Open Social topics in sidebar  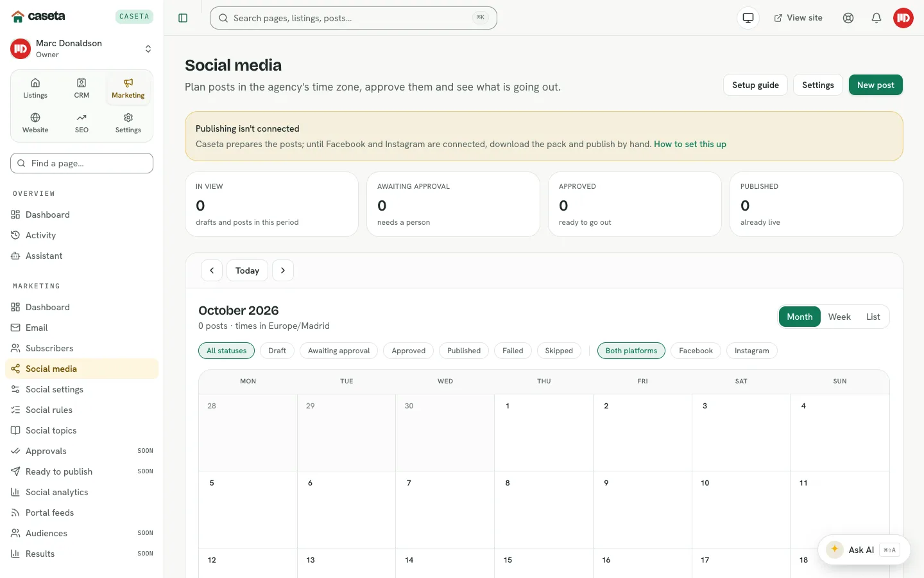[81, 430]
